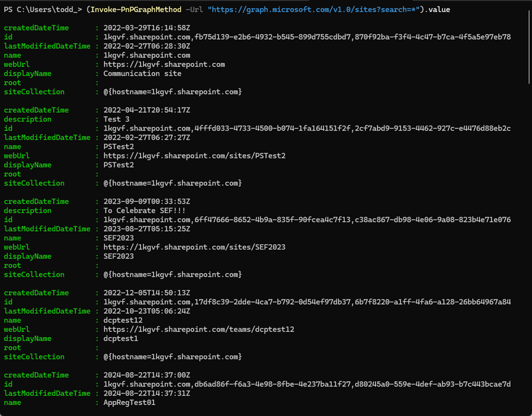Click the name value dcptest12
This screenshot has width=532, height=416.
[123, 321]
